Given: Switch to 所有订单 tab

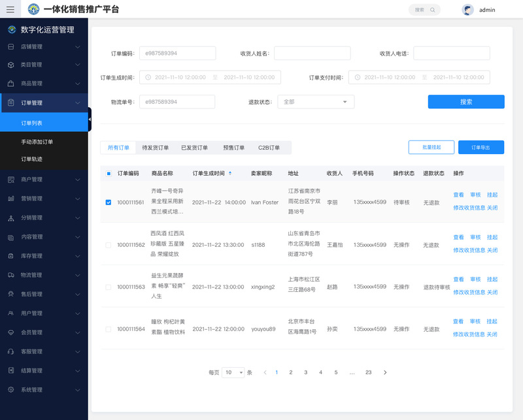Looking at the screenshot, I should tap(118, 148).
